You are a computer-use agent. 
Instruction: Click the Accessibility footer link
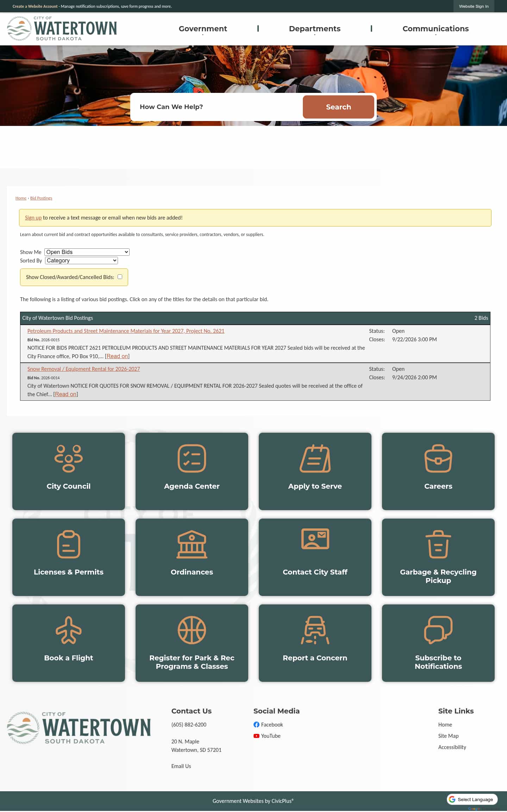point(452,747)
